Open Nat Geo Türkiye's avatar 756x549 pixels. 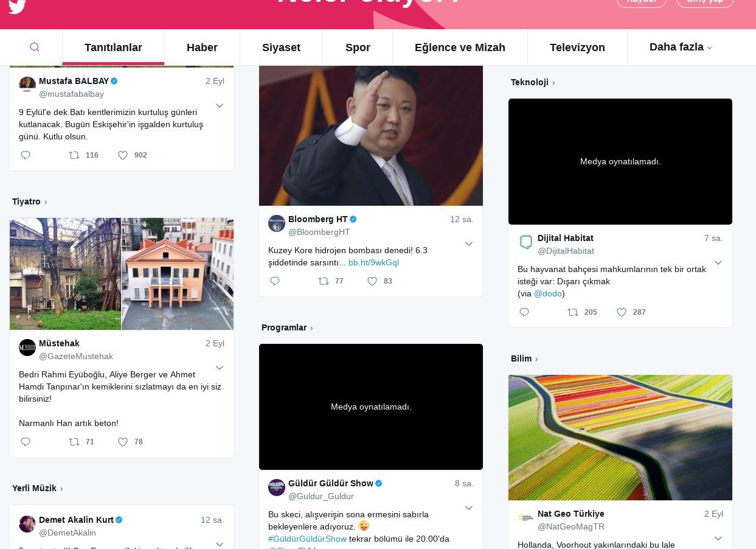tap(526, 518)
